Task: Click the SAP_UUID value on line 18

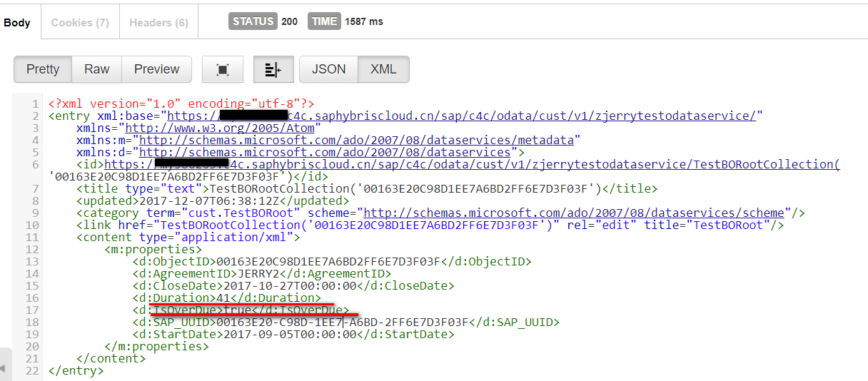Action: pos(342,322)
